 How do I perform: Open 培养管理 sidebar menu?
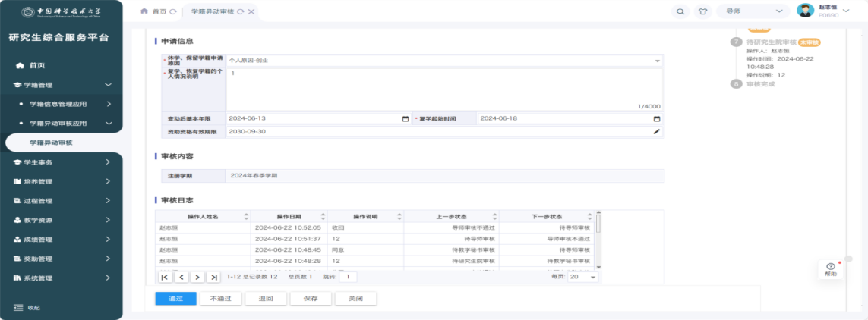(61, 182)
